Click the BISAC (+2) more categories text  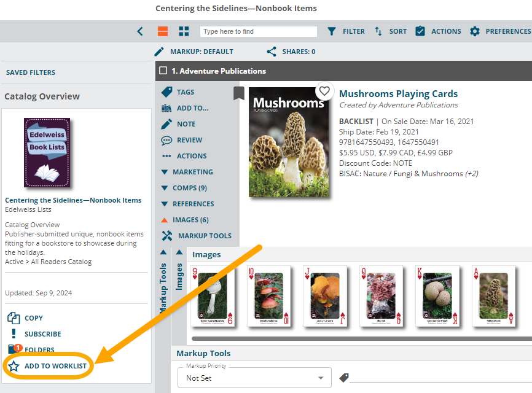point(472,174)
